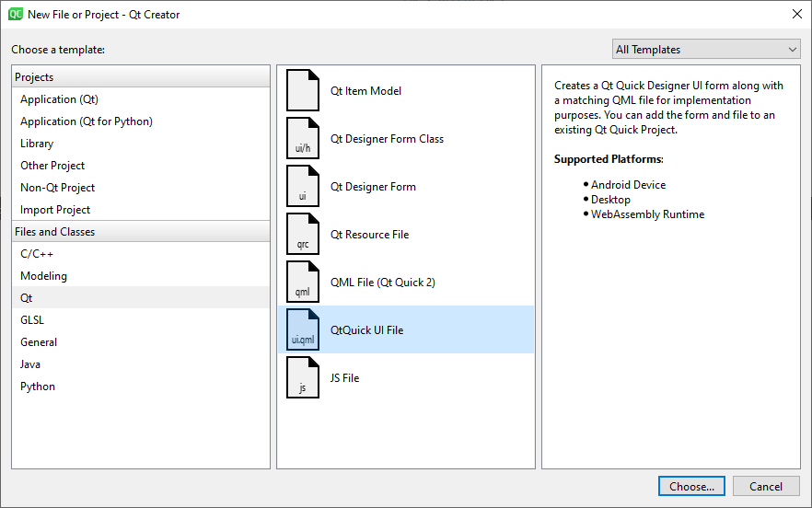Click the ui/h Designer Form Class icon
The image size is (812, 508).
coord(303,138)
